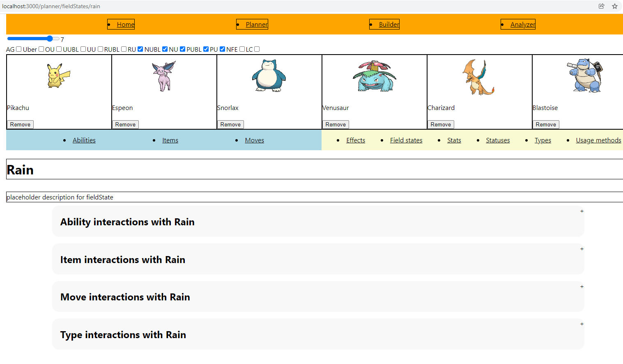Remove Espeon from the team
The width and height of the screenshot is (623, 364).
[x=125, y=124]
